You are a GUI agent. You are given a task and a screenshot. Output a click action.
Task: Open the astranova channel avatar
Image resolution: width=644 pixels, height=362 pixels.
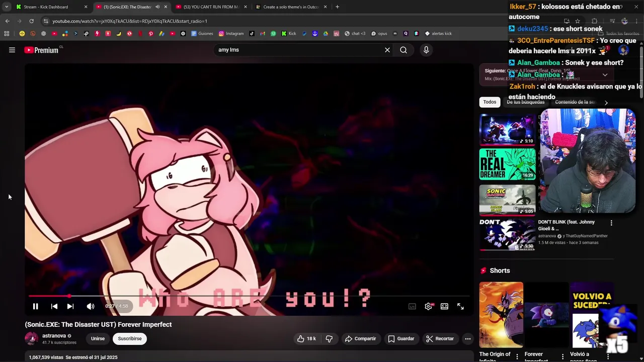pos(31,339)
